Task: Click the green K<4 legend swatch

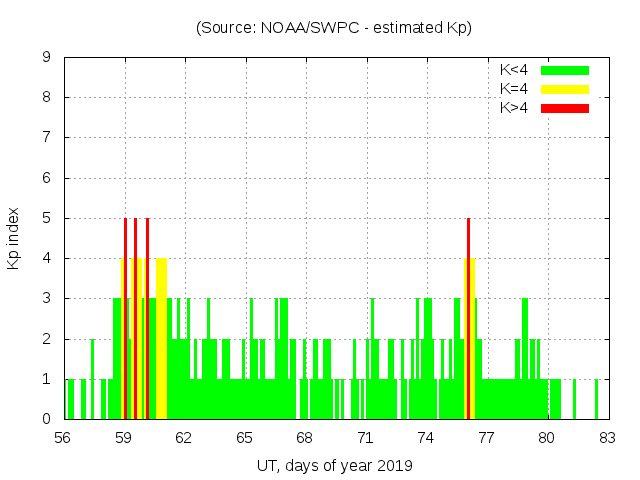Action: point(565,70)
